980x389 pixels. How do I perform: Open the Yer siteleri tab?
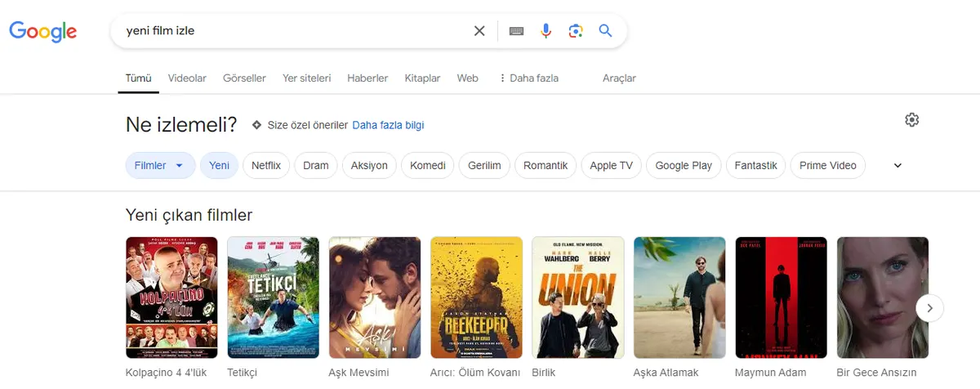coord(306,78)
